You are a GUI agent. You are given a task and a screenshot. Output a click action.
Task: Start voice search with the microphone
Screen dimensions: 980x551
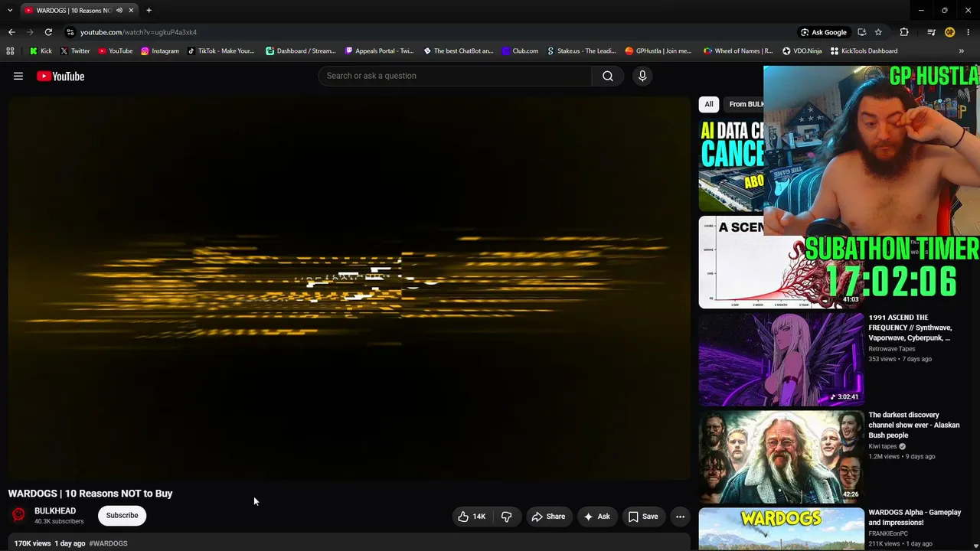(642, 76)
